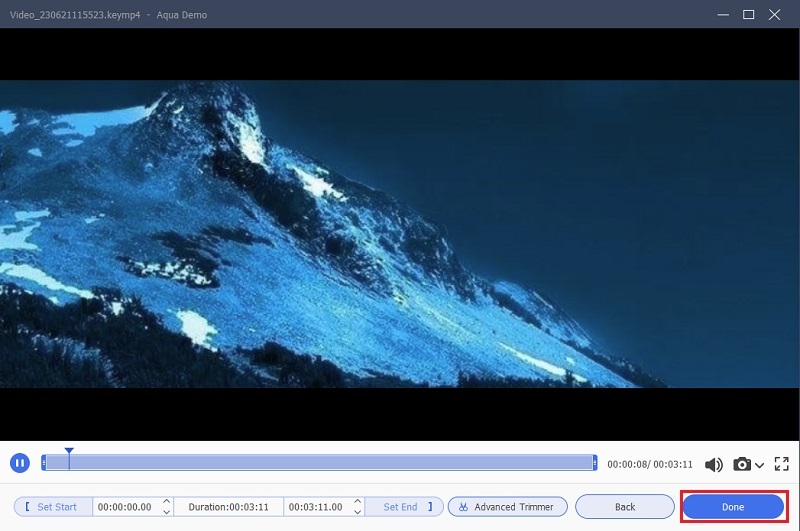Seek to the middle of the trim timeline bar

point(319,463)
